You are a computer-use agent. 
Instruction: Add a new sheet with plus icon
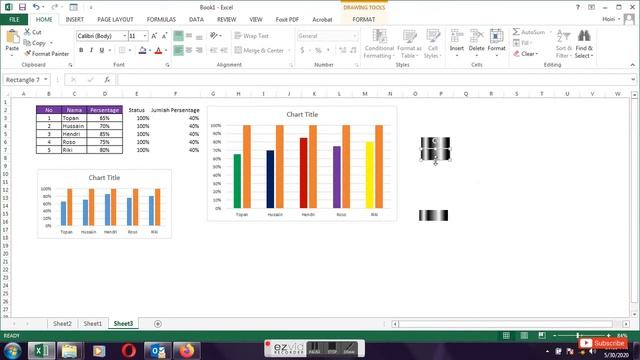pos(158,324)
